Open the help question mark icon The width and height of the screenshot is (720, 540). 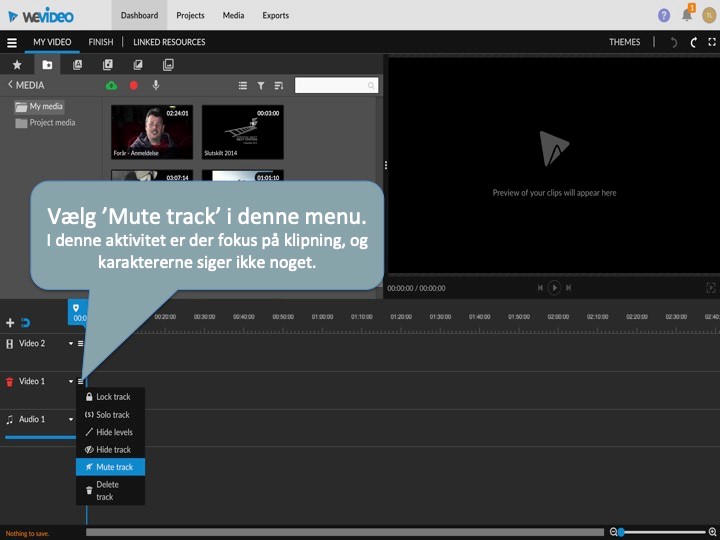coord(664,16)
